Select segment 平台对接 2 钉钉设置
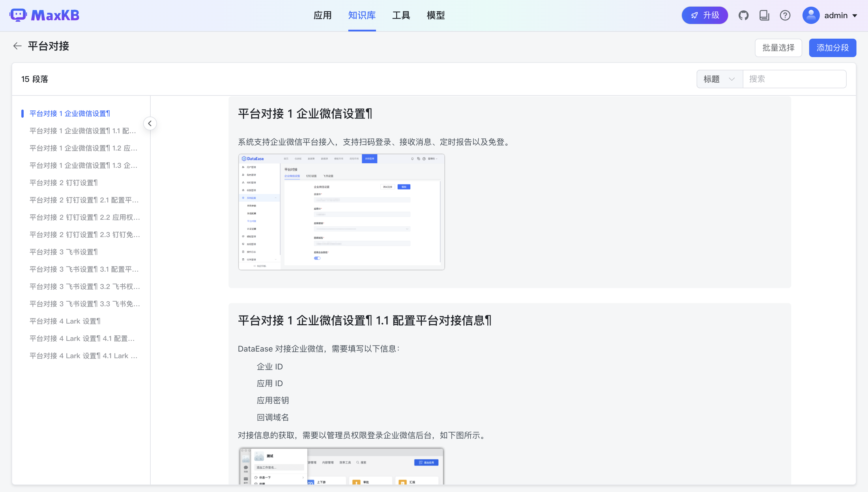 63,183
